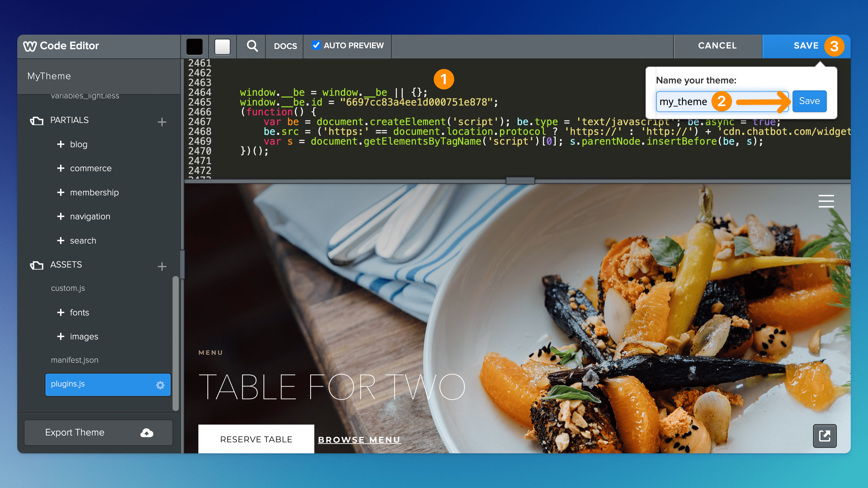Screen dimensions: 868x488
Task: Click the plugins.js gear settings icon
Action: [x=160, y=385]
